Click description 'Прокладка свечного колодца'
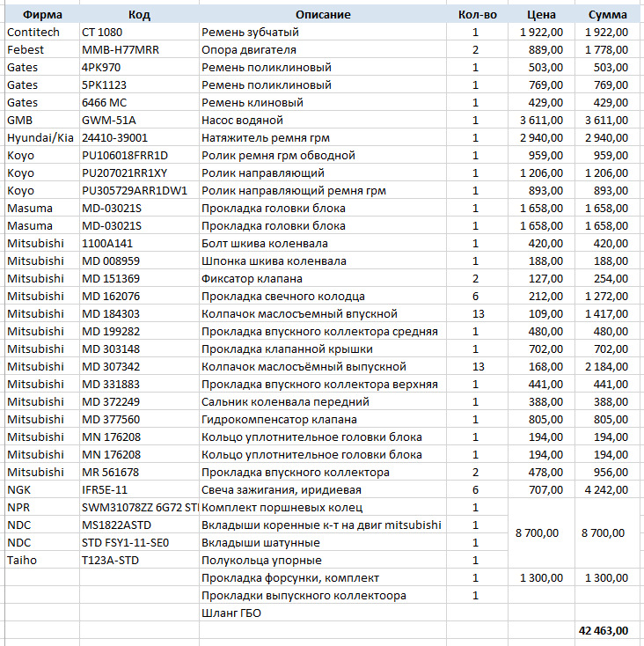The image size is (644, 646). 323,296
